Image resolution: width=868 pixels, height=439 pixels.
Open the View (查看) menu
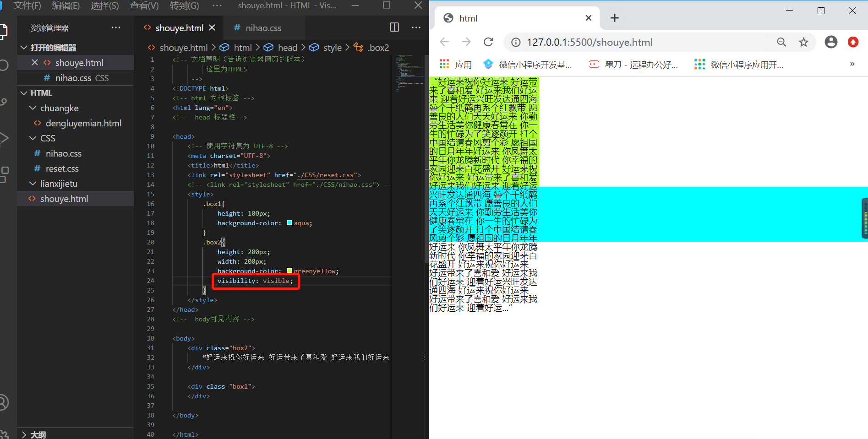pyautogui.click(x=144, y=5)
